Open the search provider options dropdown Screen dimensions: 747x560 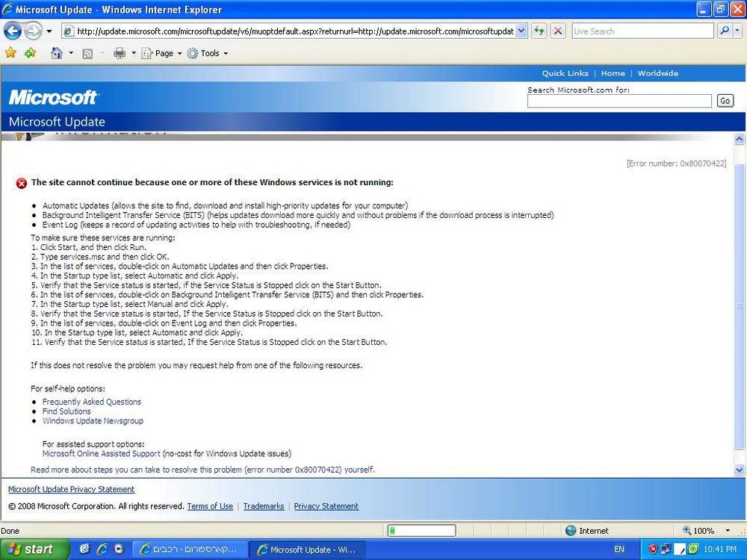point(737,31)
